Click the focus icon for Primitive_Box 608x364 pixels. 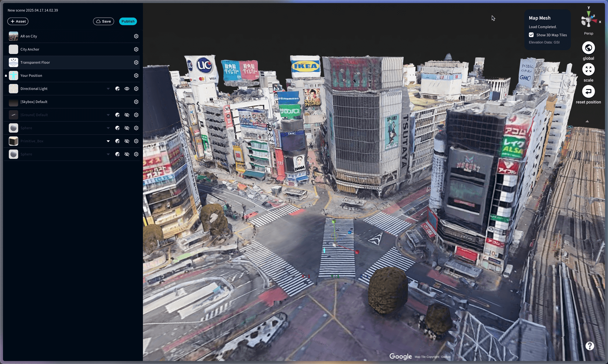pyautogui.click(x=117, y=141)
